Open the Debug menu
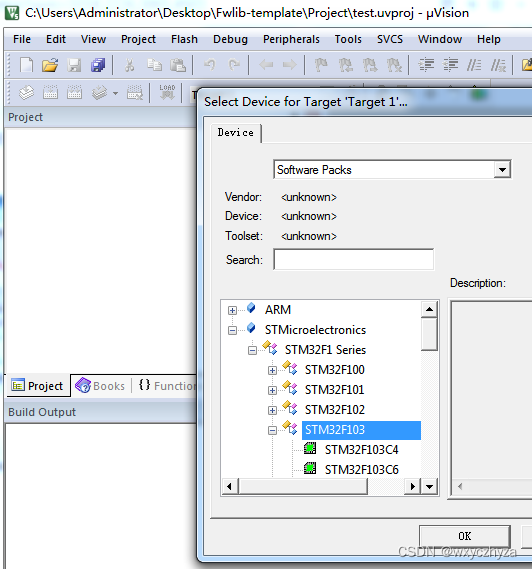This screenshot has height=569, width=532. [x=230, y=39]
